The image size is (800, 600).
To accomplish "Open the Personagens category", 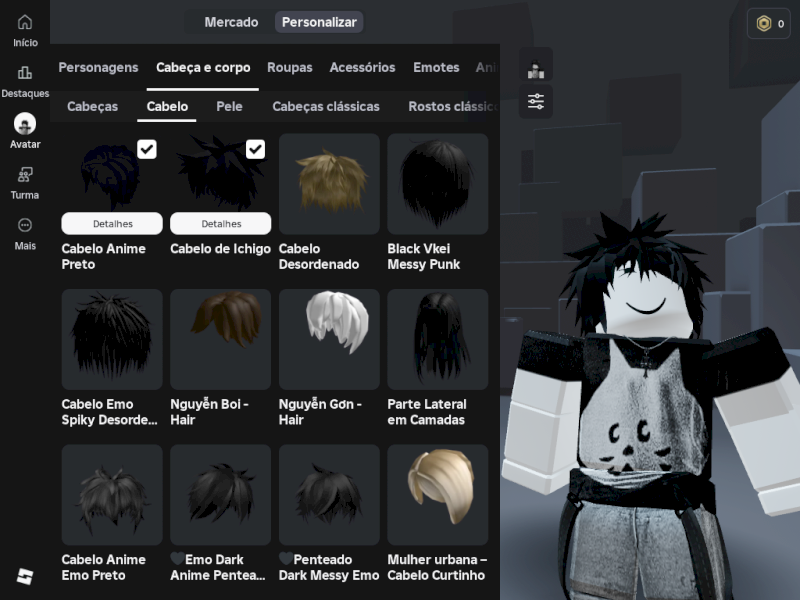I will [x=98, y=67].
